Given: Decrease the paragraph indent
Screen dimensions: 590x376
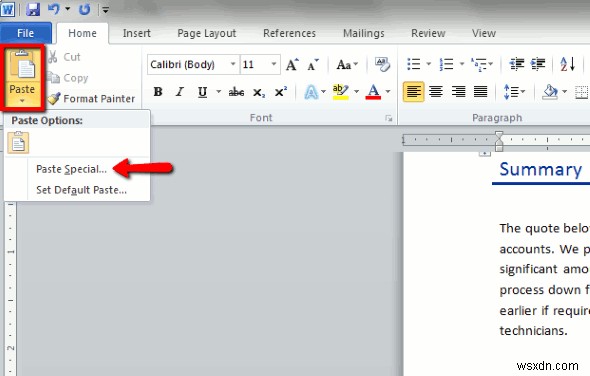Looking at the screenshot, I should tap(517, 64).
